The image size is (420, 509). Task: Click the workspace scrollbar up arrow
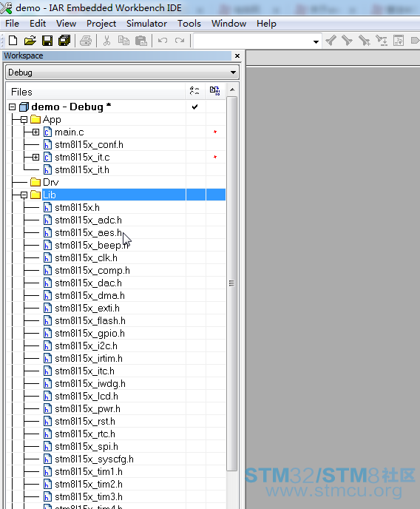point(232,90)
